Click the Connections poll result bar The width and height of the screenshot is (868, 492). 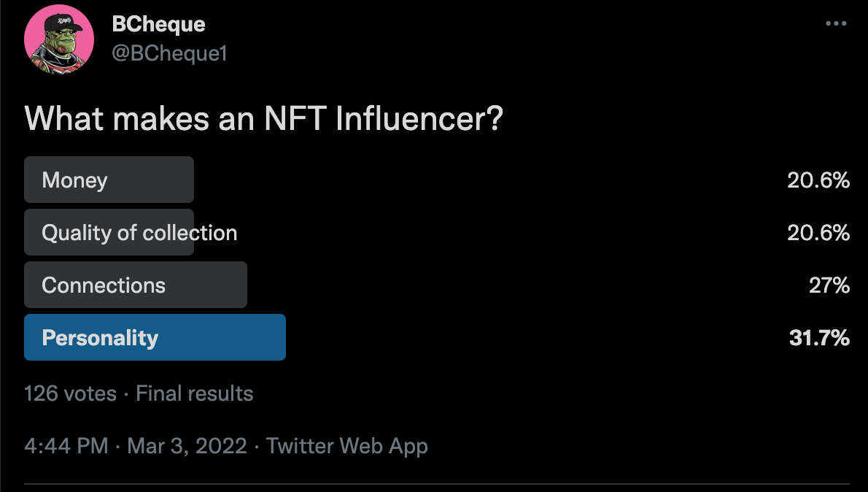(136, 285)
